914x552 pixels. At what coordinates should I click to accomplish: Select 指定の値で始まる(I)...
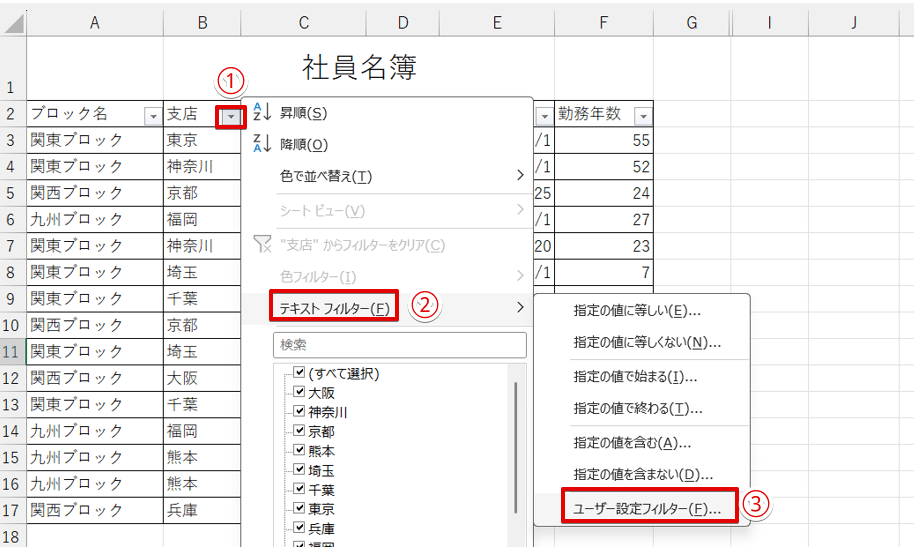tap(635, 377)
